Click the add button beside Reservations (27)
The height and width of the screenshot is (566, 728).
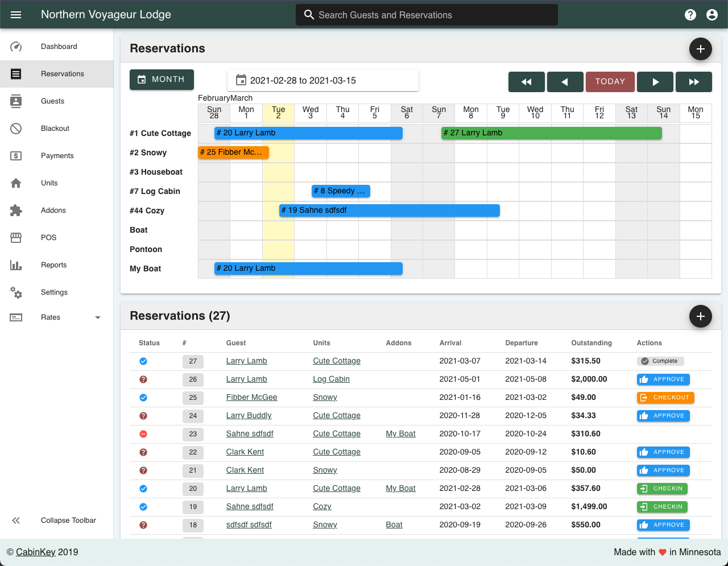click(700, 316)
